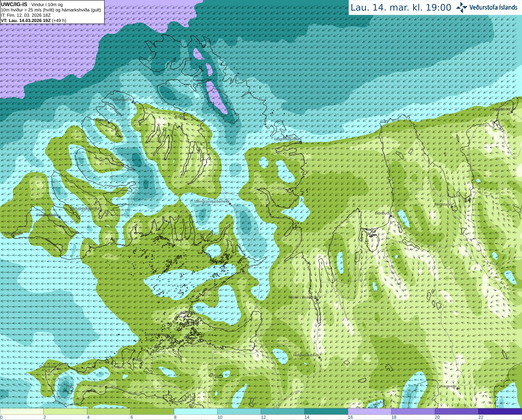Click the 18–20 m/s purple legend swatch
522x420 pixels.
(x=413, y=411)
